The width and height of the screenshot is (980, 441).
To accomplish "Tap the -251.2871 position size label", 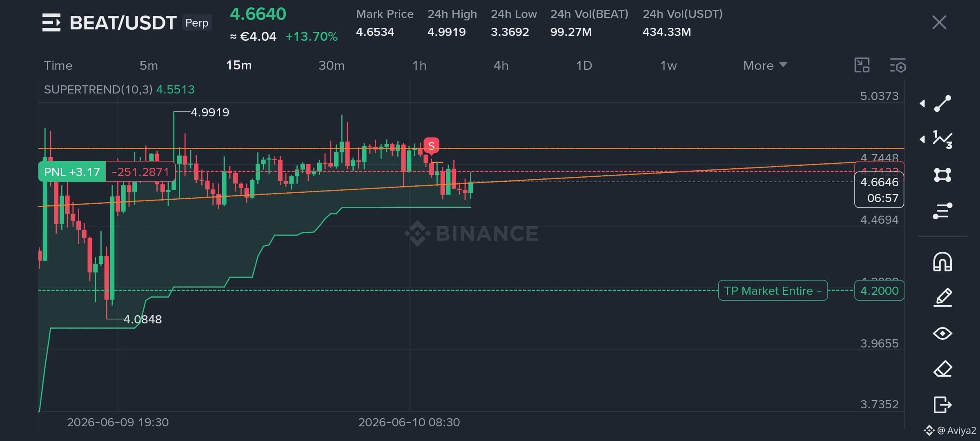I will coord(140,172).
